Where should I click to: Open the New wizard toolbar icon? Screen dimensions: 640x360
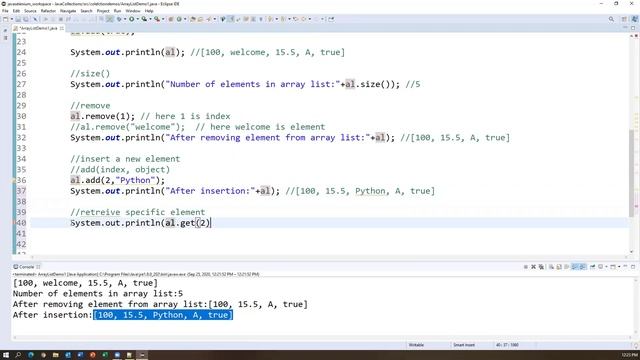pyautogui.click(x=5, y=19)
